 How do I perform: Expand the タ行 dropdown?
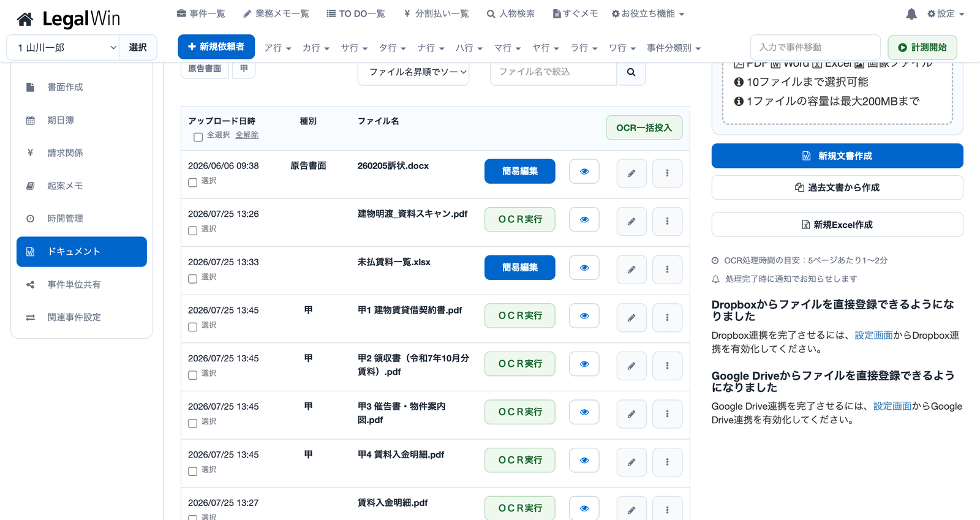392,48
